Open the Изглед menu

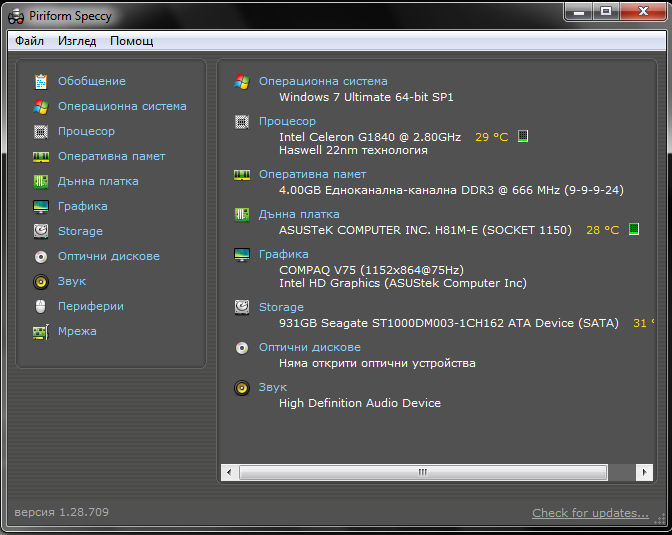pyautogui.click(x=77, y=41)
